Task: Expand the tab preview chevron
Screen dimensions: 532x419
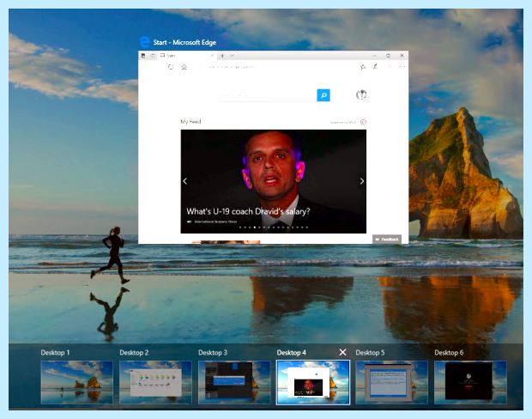Action: 232,55
